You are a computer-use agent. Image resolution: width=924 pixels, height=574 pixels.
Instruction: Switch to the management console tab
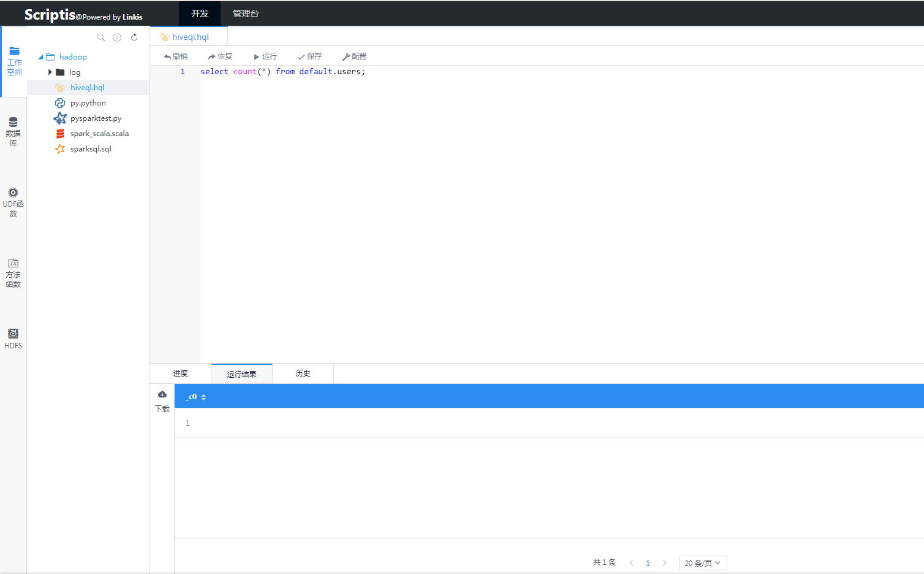pyautogui.click(x=246, y=13)
